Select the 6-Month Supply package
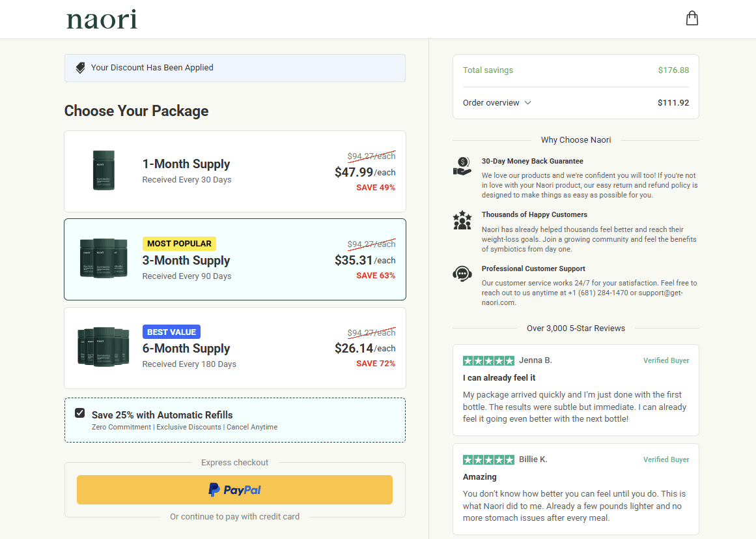 click(x=235, y=348)
